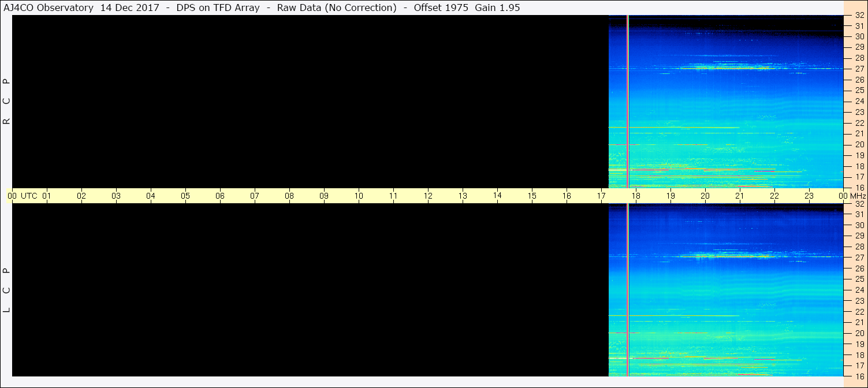This screenshot has width=868, height=388.
Task: Select hour 19 on the UTC axis
Action: (x=670, y=196)
